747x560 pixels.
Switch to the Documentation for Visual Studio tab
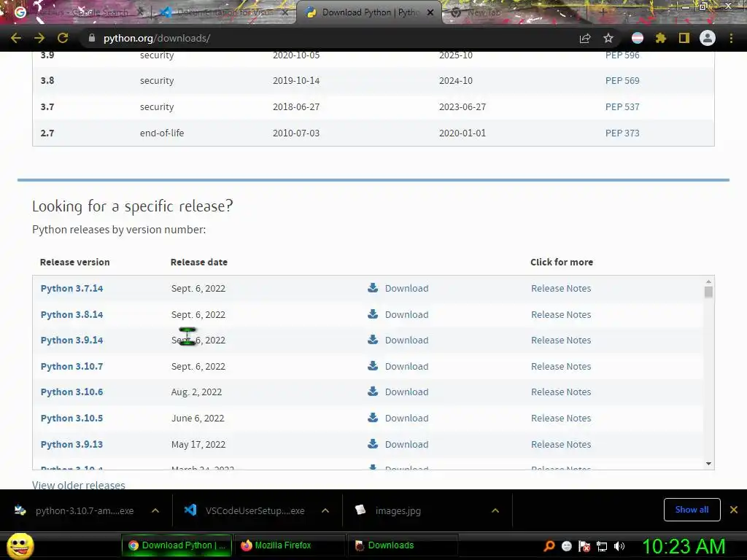coord(224,12)
